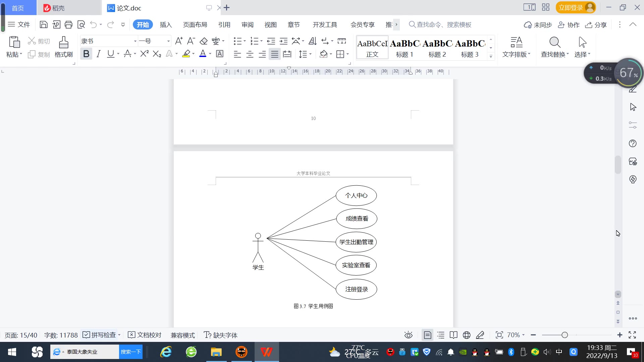This screenshot has width=644, height=362.
Task: Toggle Italic formatting
Action: click(98, 54)
